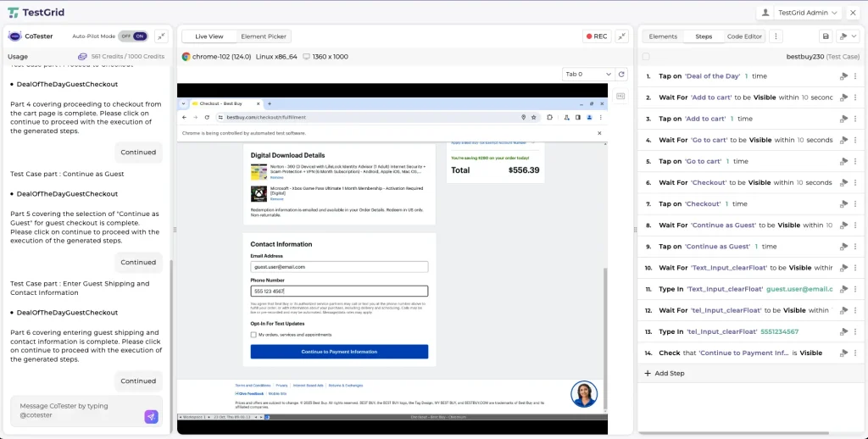Open the virtual keyboard icon beside the live view

620,97
